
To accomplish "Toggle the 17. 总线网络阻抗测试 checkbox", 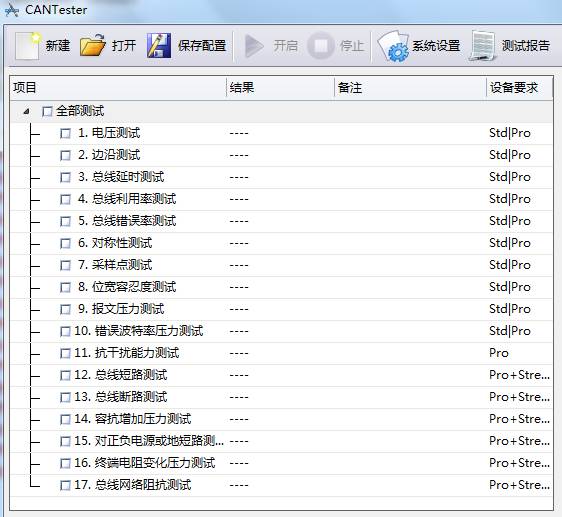I will [x=65, y=485].
